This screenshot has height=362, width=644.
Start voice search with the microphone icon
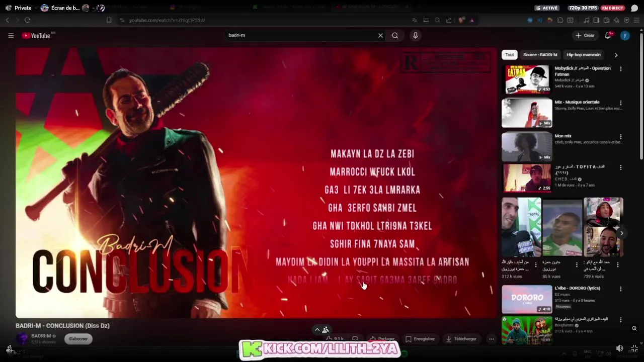coord(415,35)
